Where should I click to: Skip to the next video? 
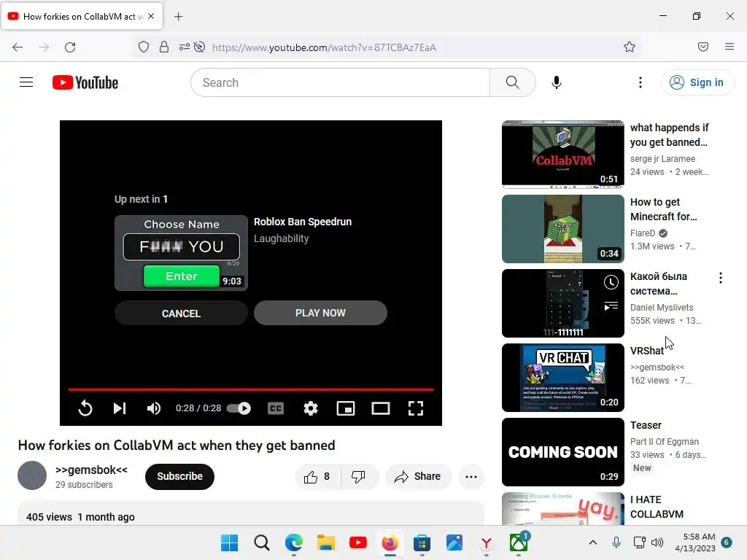coord(119,408)
